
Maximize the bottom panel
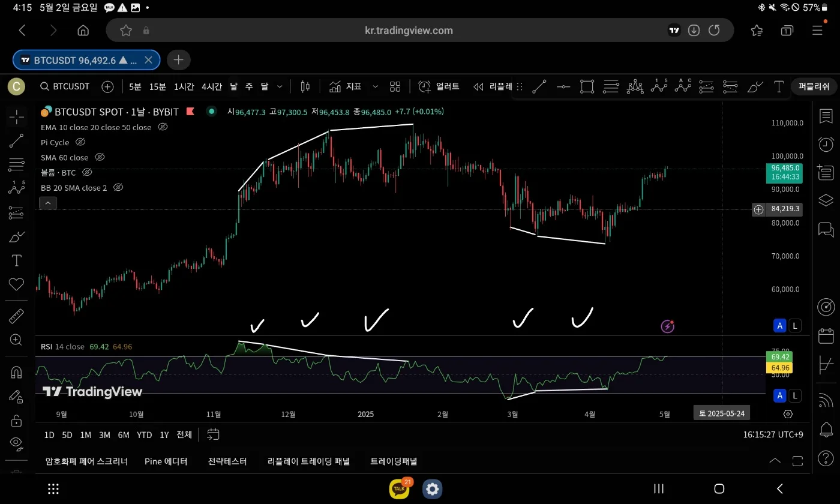(x=797, y=461)
